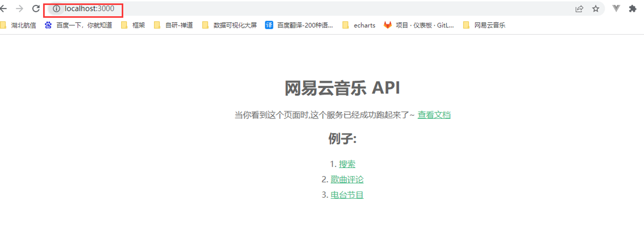Open the 湖北航信 bookmark folder
644x252 pixels.
(18, 25)
